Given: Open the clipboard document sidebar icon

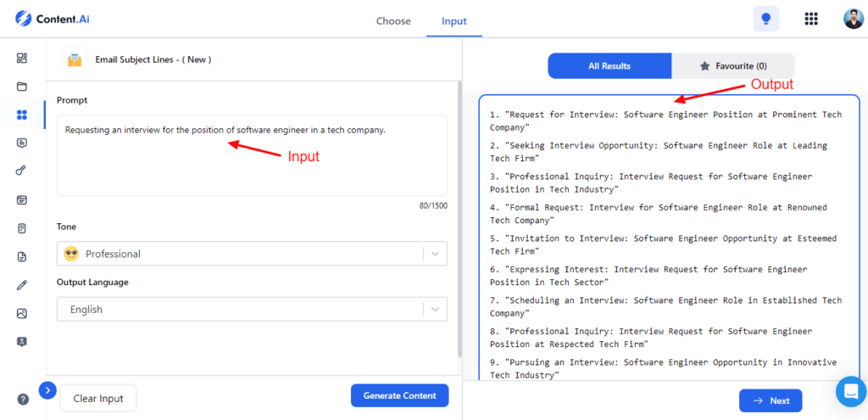Looking at the screenshot, I should click(x=21, y=227).
